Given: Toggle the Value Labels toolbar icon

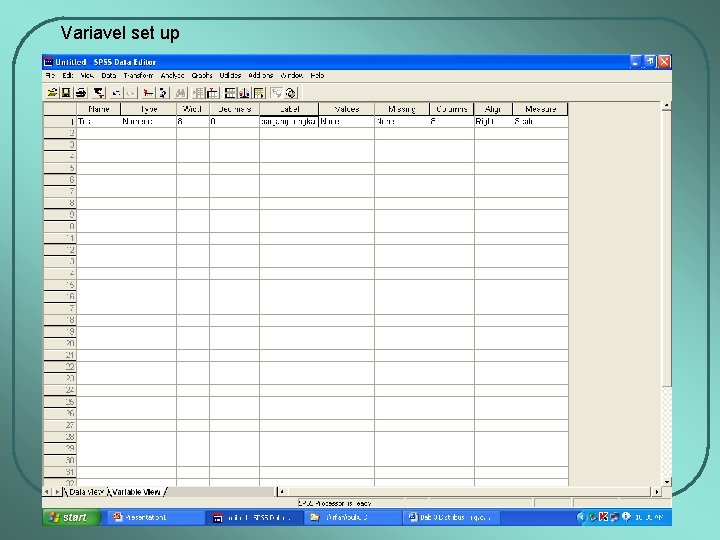Looking at the screenshot, I should (276, 93).
